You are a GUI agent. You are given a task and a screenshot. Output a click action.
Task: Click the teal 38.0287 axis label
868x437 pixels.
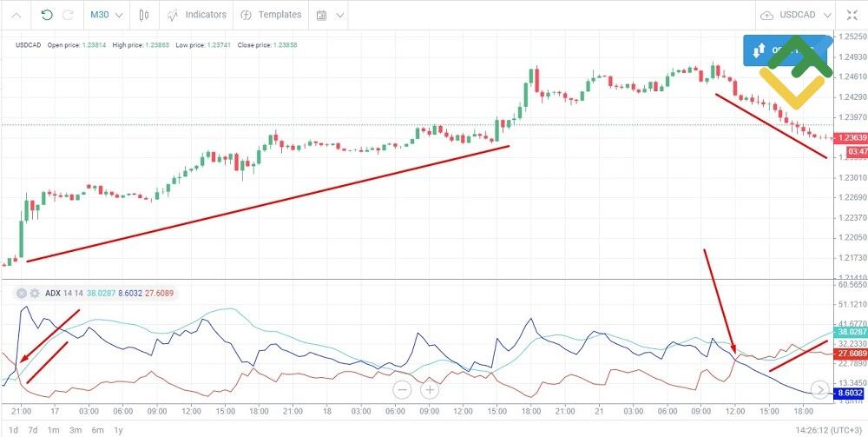[852, 332]
